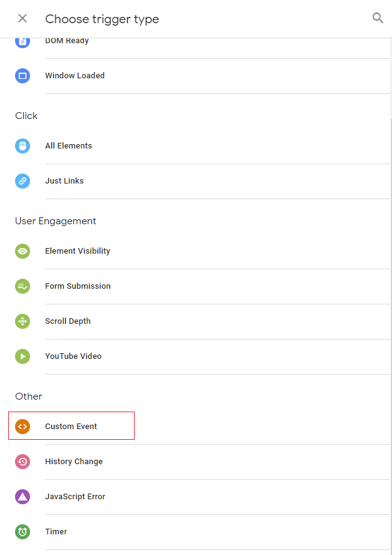
Task: Click the JavaScript Error warning icon
Action: [23, 497]
